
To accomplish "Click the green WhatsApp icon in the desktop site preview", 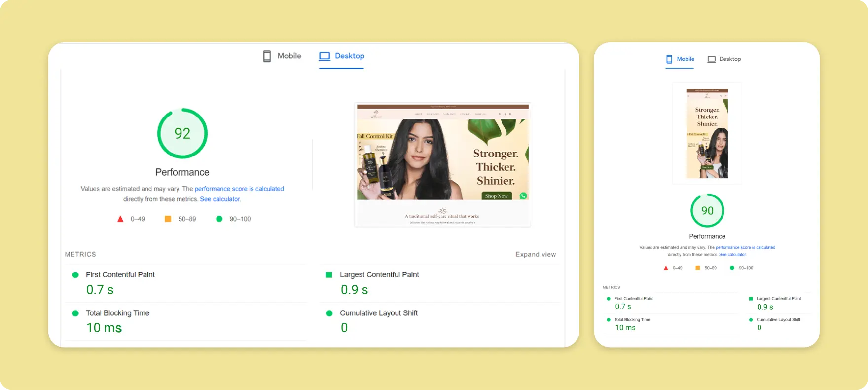I will click(x=523, y=196).
